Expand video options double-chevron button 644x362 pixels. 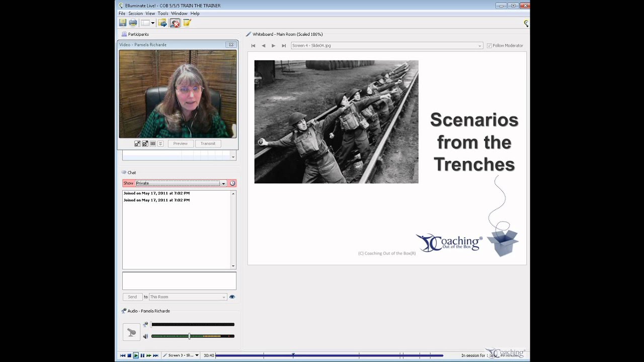point(160,144)
